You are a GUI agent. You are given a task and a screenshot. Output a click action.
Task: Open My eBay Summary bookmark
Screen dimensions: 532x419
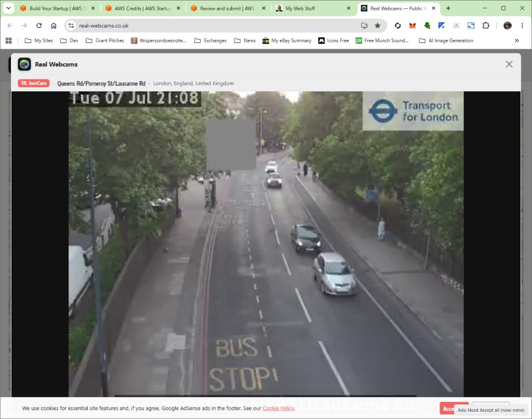287,40
